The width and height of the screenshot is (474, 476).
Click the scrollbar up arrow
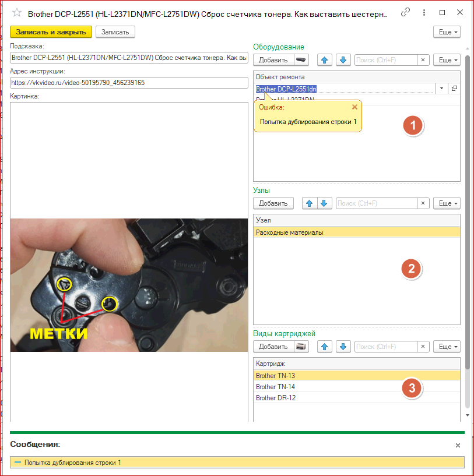point(468,48)
